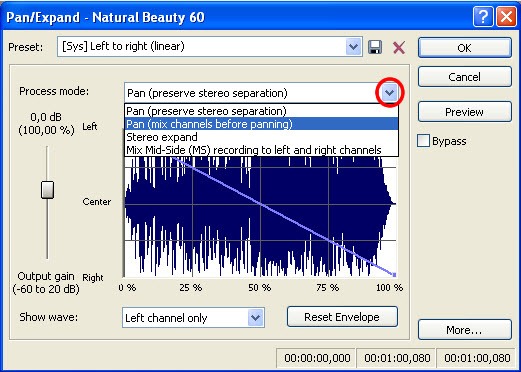Click the Center axis label

(97, 202)
